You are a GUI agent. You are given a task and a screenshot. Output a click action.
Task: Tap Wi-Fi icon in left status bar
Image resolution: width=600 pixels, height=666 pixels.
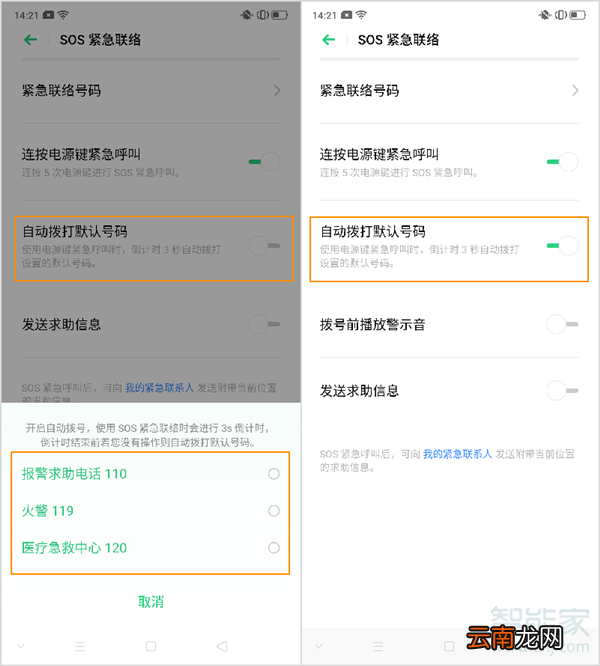point(63,15)
